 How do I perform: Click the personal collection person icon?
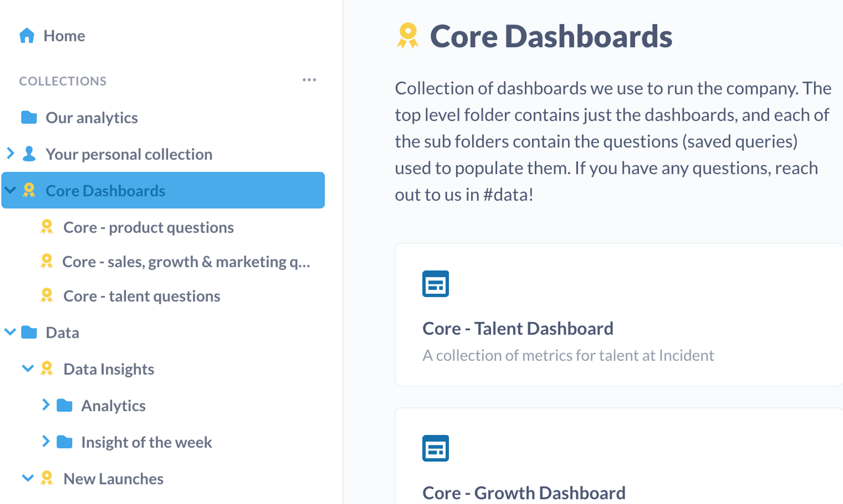[29, 154]
